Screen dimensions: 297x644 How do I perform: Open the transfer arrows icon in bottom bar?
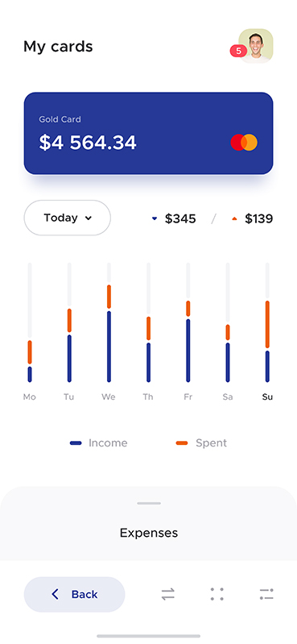pos(167,594)
